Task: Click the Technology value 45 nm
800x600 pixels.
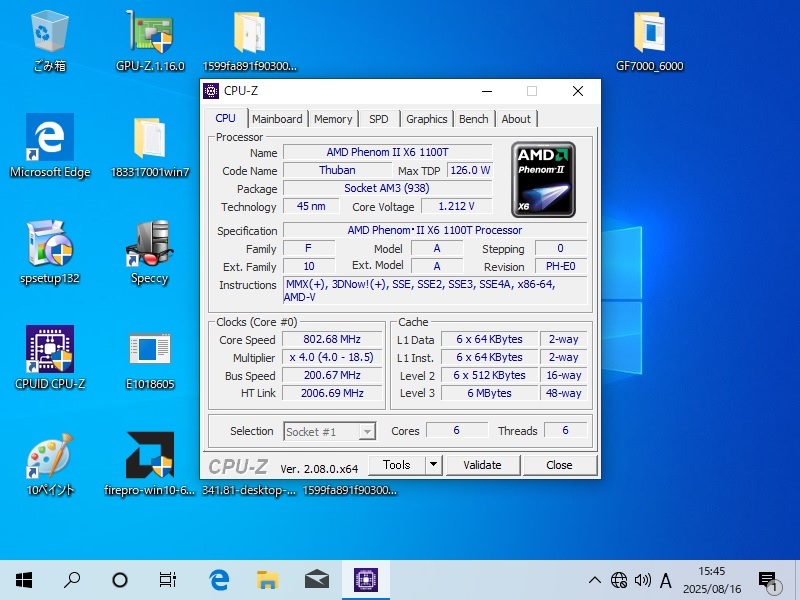Action: pos(311,206)
